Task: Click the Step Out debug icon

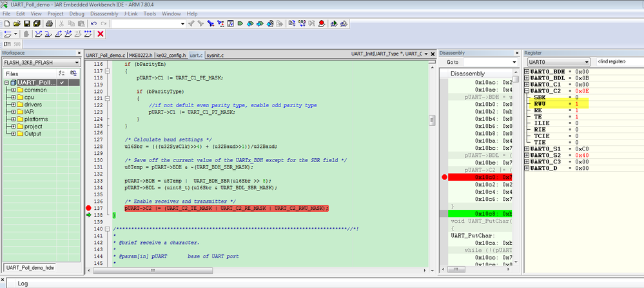Action: (58, 34)
